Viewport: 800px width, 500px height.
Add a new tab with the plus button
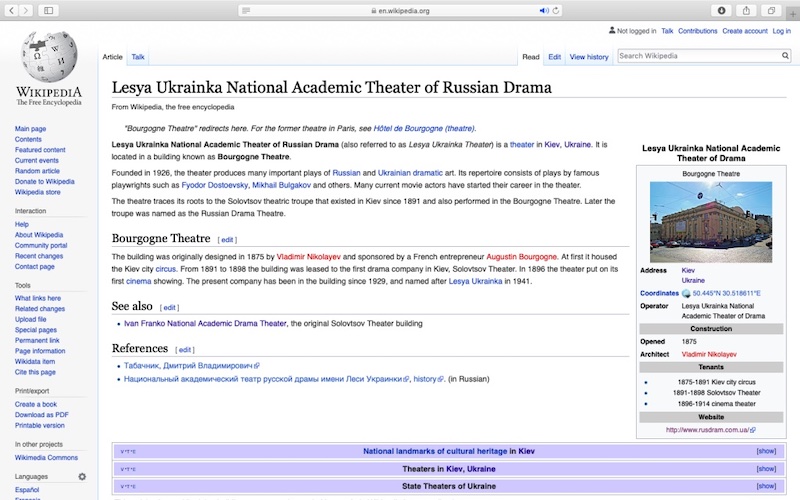click(x=793, y=14)
